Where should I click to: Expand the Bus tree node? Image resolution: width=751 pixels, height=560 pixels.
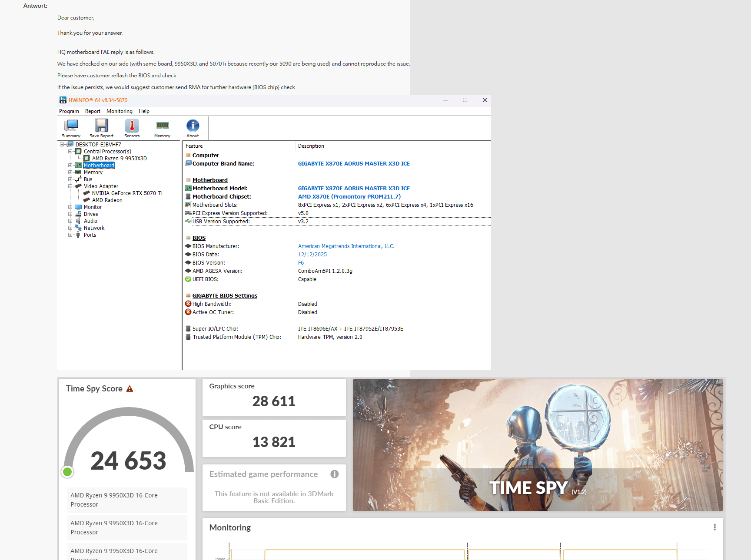(x=70, y=179)
